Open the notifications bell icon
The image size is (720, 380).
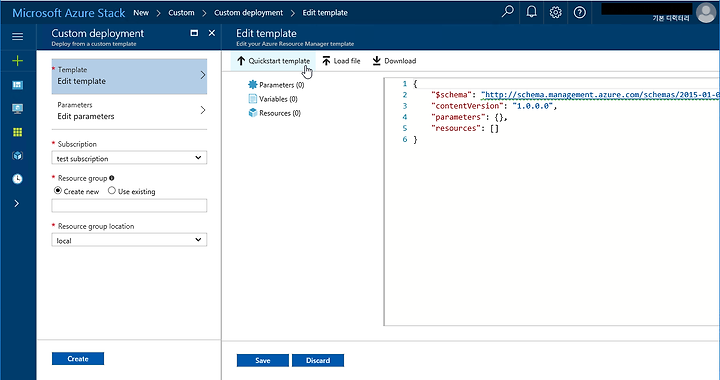(531, 12)
